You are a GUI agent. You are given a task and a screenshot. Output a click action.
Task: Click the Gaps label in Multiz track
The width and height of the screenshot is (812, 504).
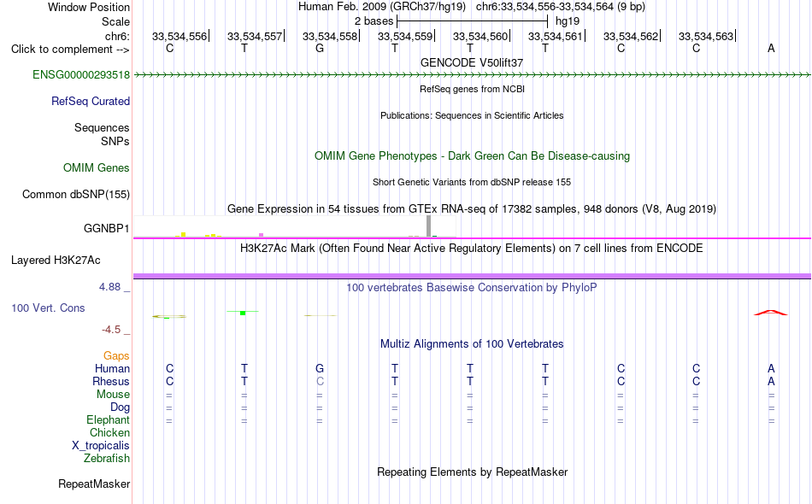116,356
